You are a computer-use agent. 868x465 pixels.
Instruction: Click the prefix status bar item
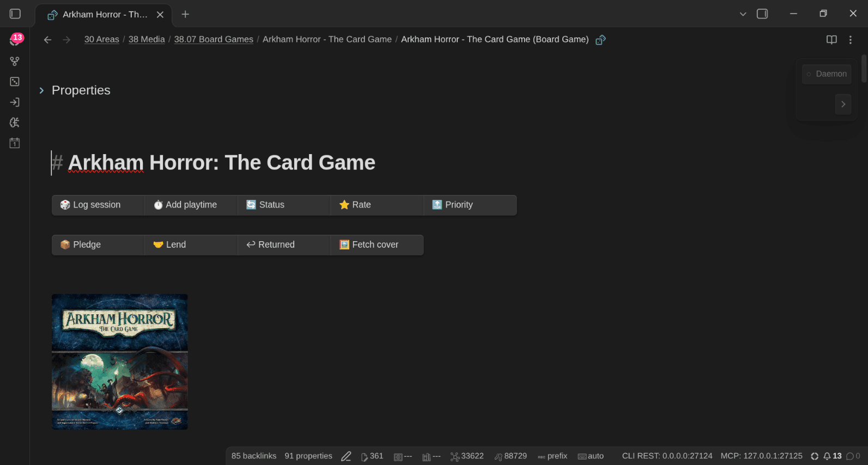point(553,456)
